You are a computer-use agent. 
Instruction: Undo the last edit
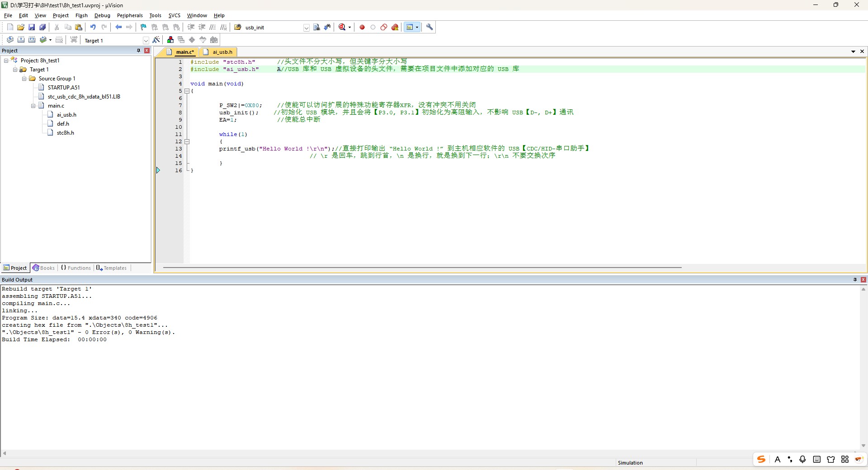click(93, 27)
